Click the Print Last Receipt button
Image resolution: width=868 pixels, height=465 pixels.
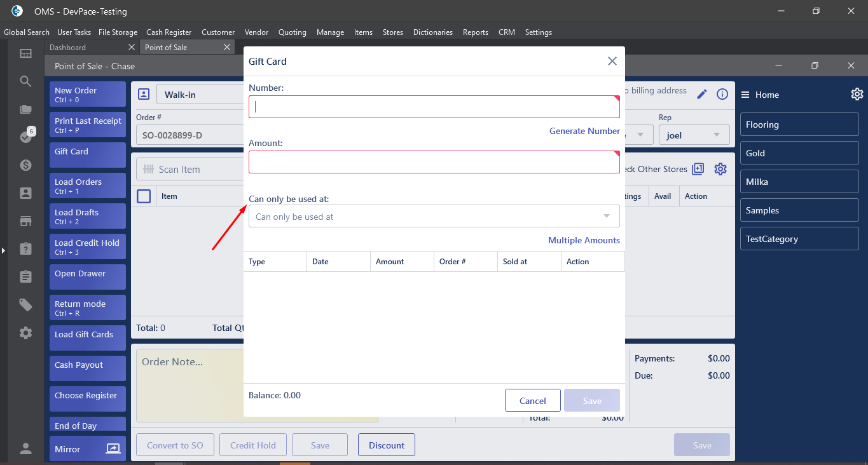[x=88, y=125]
